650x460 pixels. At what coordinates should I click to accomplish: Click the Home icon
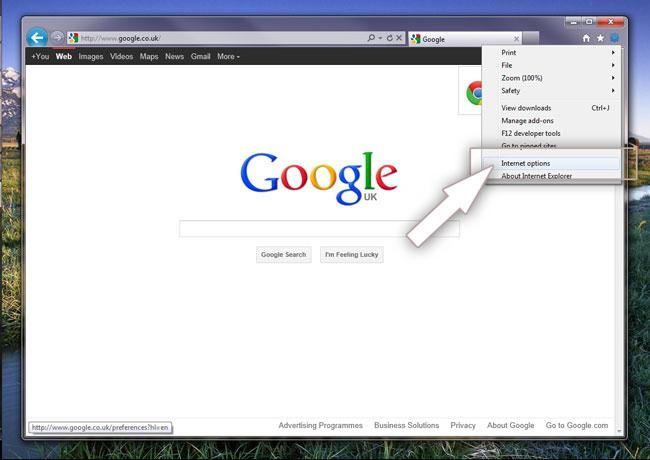click(586, 38)
